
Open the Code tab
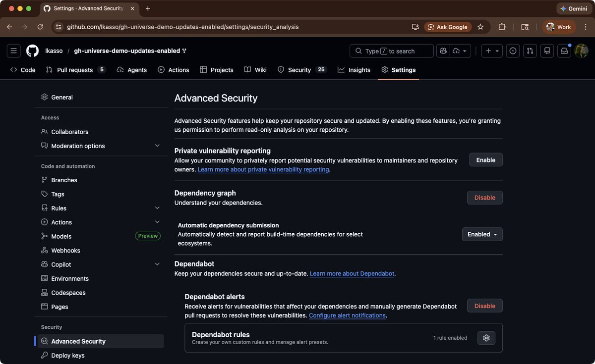(x=23, y=70)
